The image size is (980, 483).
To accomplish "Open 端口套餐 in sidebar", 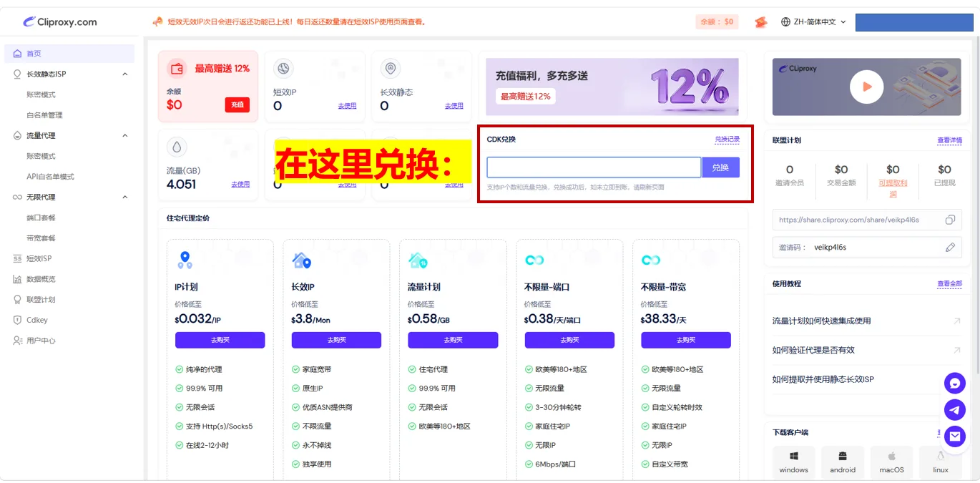I will (x=41, y=218).
